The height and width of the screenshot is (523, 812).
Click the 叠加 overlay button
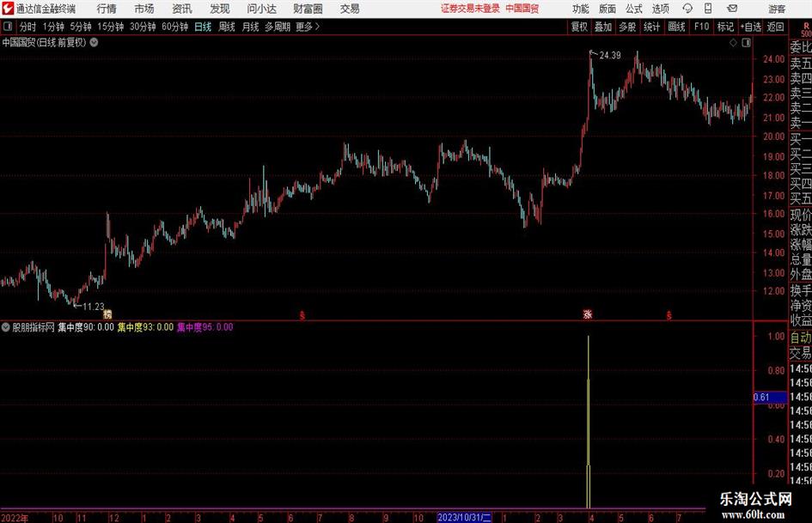click(x=603, y=27)
